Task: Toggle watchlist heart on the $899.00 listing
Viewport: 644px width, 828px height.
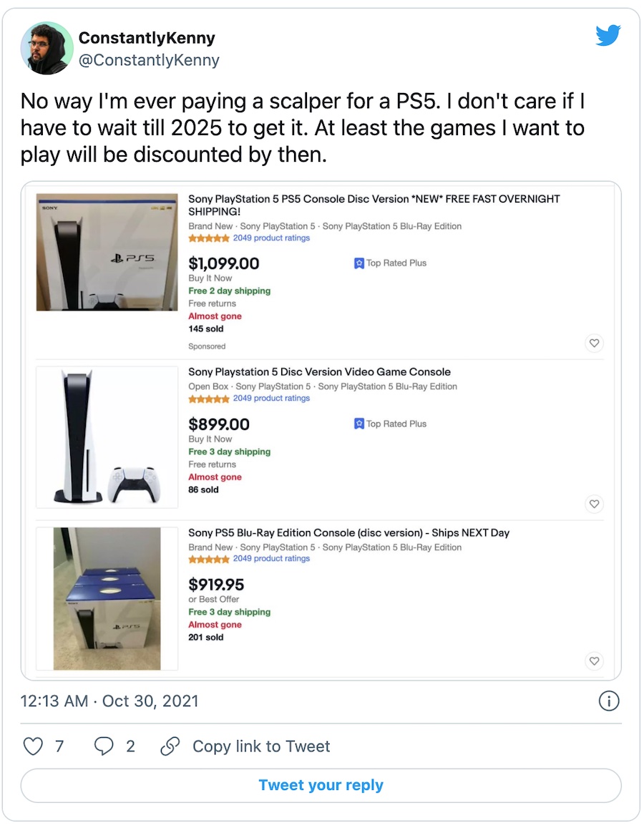Action: click(595, 504)
